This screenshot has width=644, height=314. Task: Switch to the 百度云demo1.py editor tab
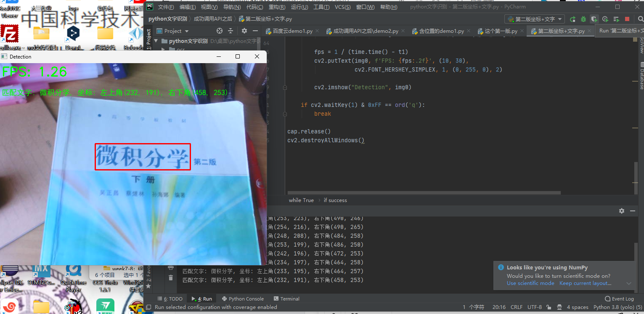(x=293, y=31)
